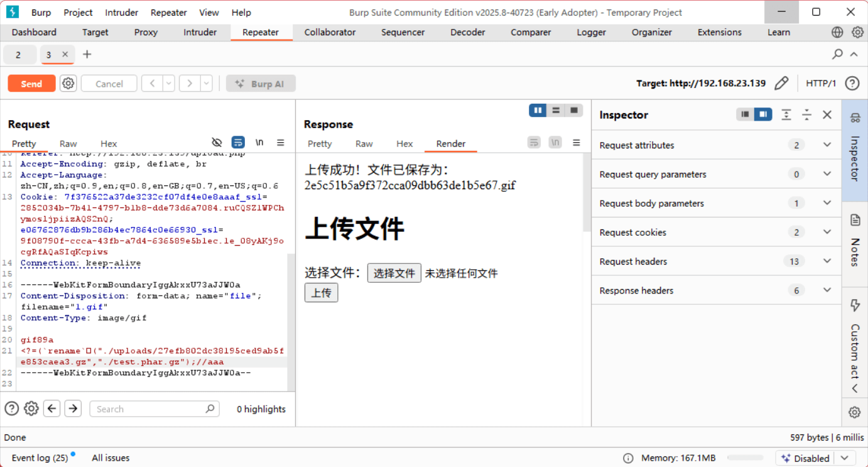This screenshot has width=868, height=467.
Task: Show Request in Hex view
Action: (x=109, y=143)
